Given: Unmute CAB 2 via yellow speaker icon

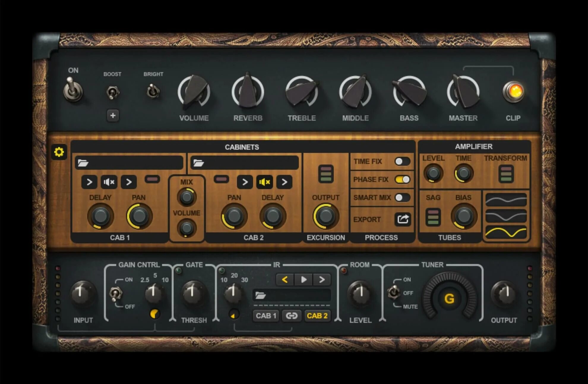Looking at the screenshot, I should point(264,182).
